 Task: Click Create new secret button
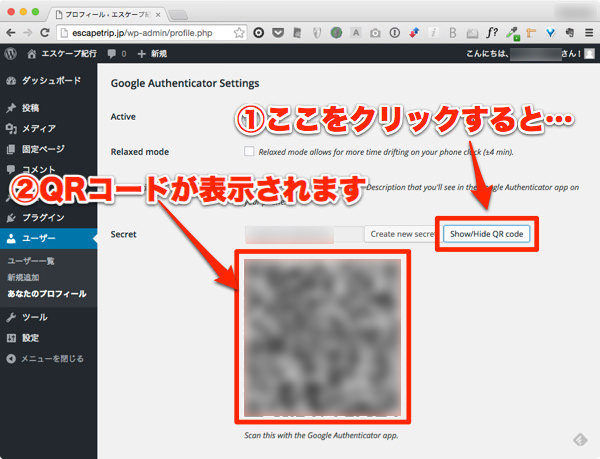coord(402,234)
